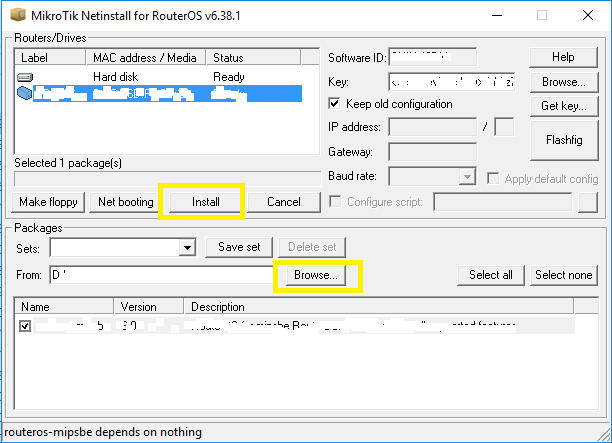
Task: Click the Make floppy button
Action: [x=48, y=202]
